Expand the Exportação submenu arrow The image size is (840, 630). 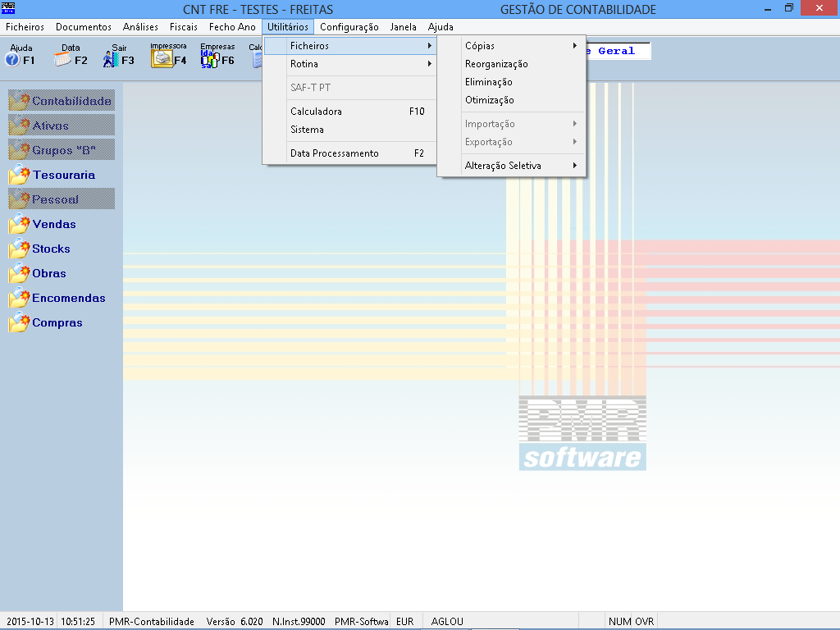point(575,142)
